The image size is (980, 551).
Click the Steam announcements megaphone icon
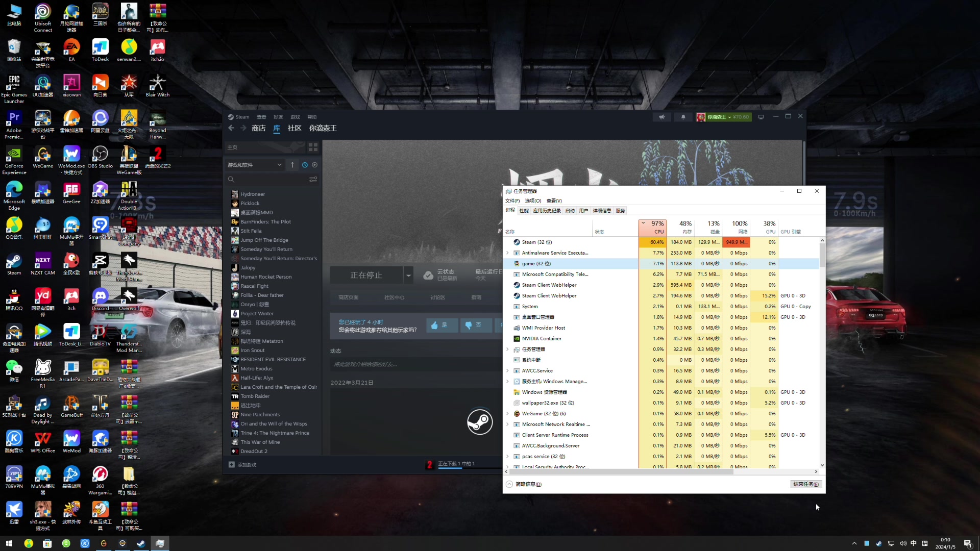661,117
